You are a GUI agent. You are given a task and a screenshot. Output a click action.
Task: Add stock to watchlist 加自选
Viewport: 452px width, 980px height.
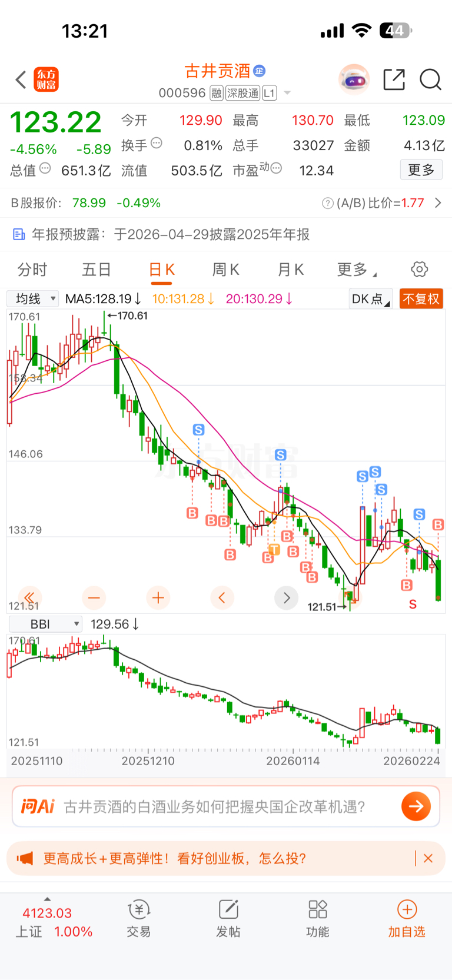407,919
